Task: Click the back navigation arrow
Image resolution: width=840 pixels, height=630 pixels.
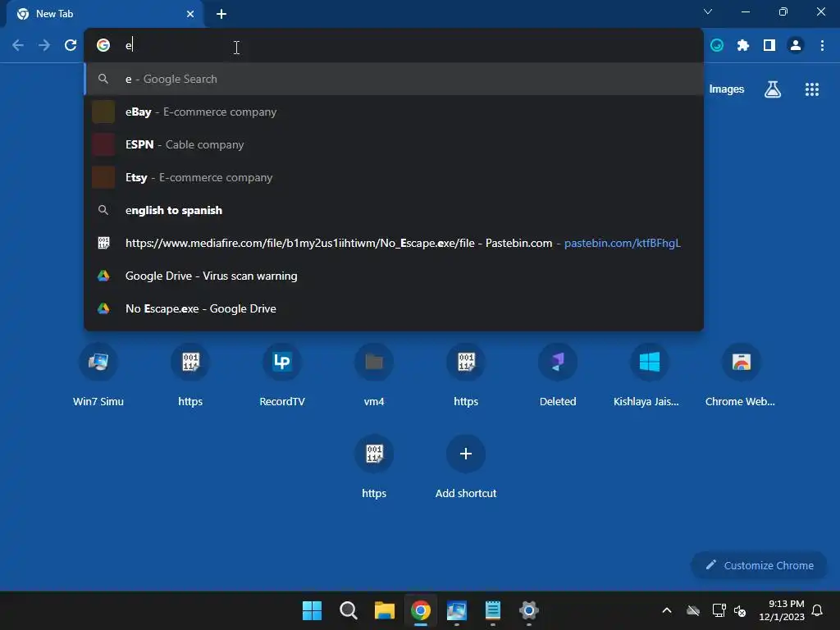Action: (x=18, y=45)
